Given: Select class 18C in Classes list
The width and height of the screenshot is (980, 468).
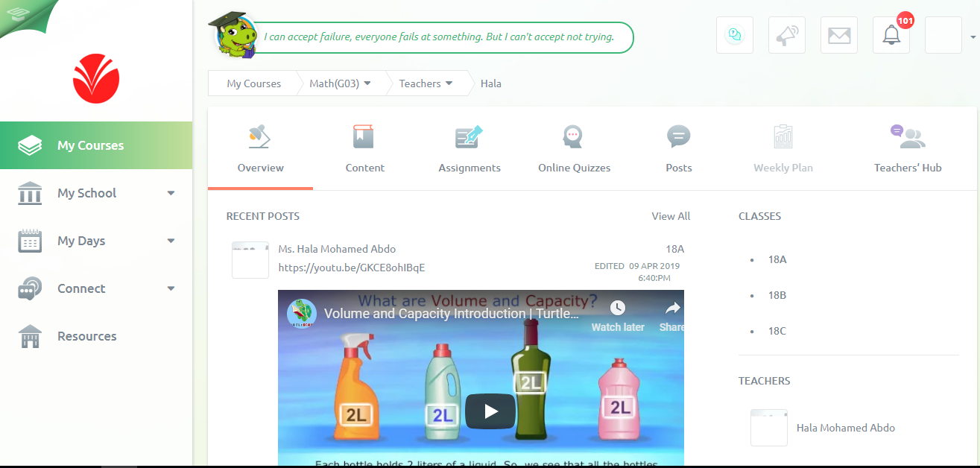Looking at the screenshot, I should pos(777,331).
